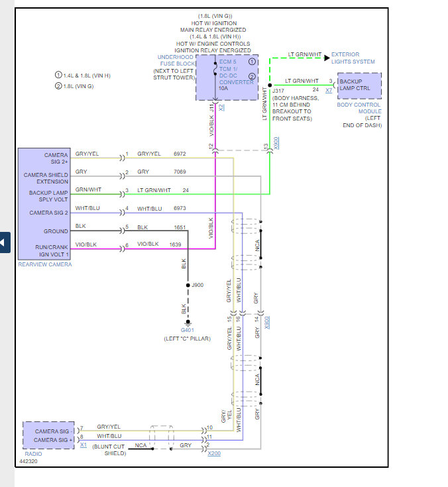Select the (Left End Of Dash) note
The image size is (448, 487).
pyautogui.click(x=363, y=122)
